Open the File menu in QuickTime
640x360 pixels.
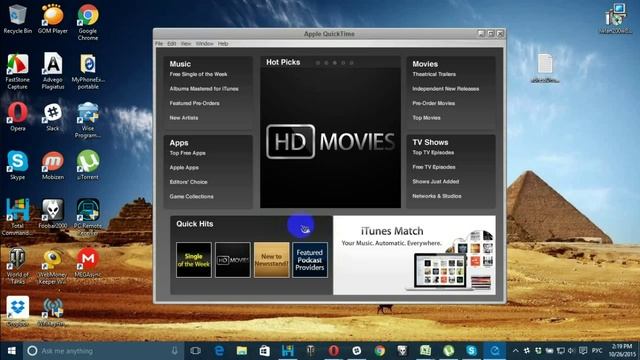[x=159, y=44]
